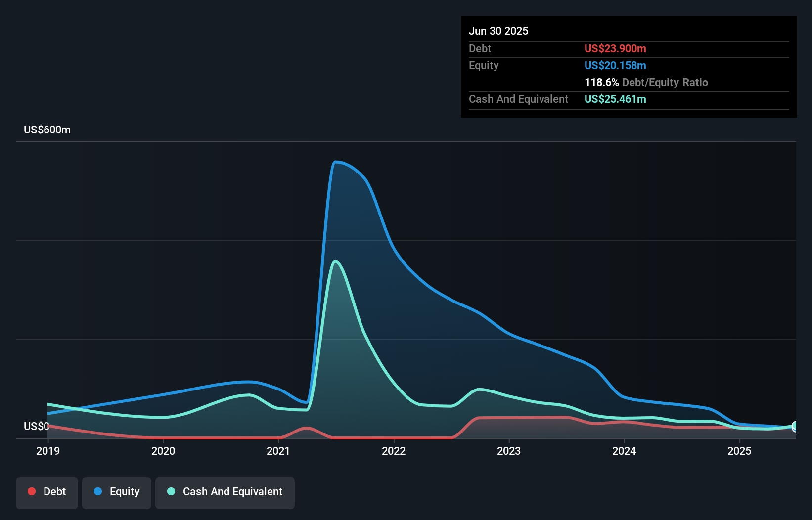The image size is (812, 520).
Task: Toggle the Debt series visibility
Action: point(46,492)
